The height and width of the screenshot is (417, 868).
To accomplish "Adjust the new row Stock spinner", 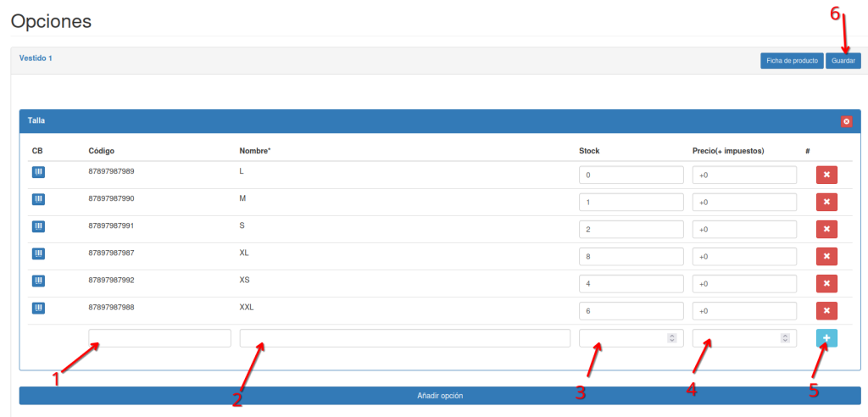I will [x=671, y=338].
